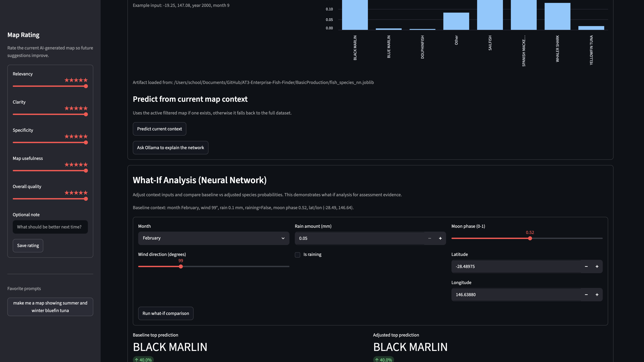Focus the Optional note text field
The image size is (644, 362).
pos(50,227)
